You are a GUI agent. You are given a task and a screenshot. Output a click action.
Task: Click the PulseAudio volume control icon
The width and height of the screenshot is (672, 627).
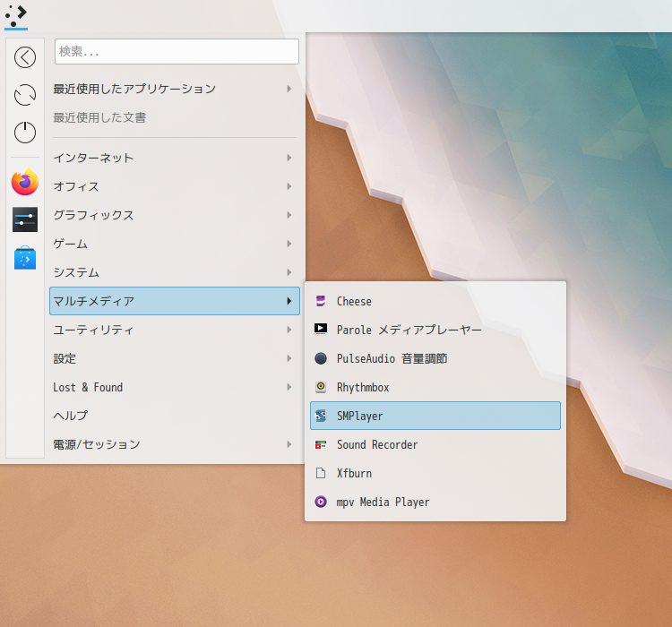coord(321,358)
